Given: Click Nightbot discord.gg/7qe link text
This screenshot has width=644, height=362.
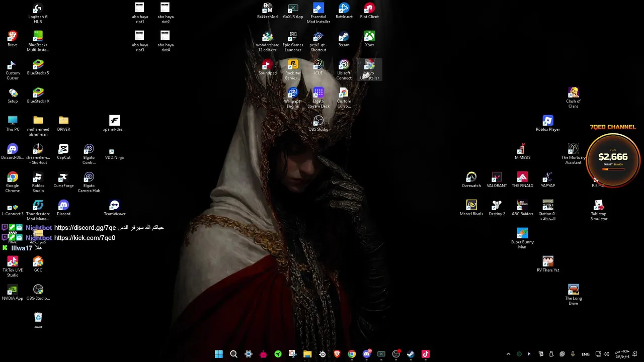Looking at the screenshot, I should [x=85, y=228].
